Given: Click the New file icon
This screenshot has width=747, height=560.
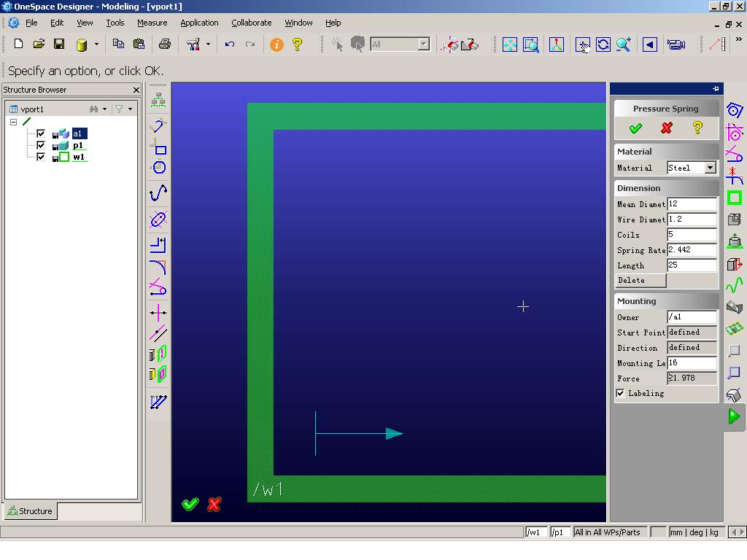Looking at the screenshot, I should click(18, 44).
